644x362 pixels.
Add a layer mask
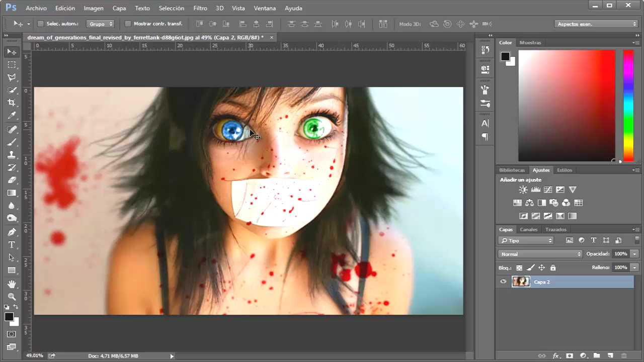click(570, 355)
